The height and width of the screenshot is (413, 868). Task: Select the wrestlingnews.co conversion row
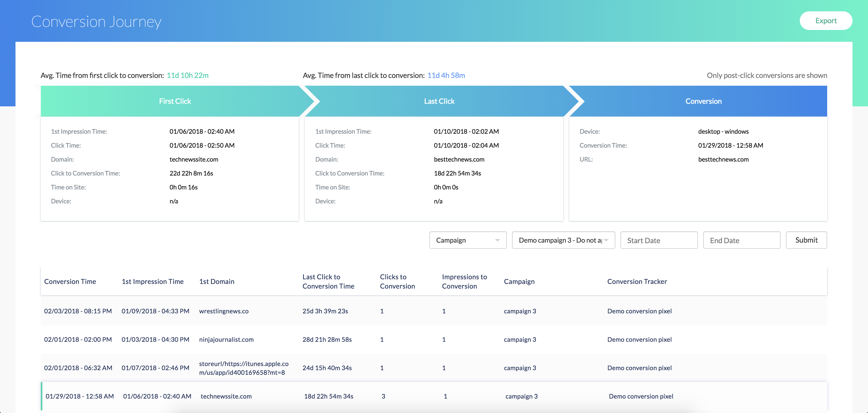224,311
